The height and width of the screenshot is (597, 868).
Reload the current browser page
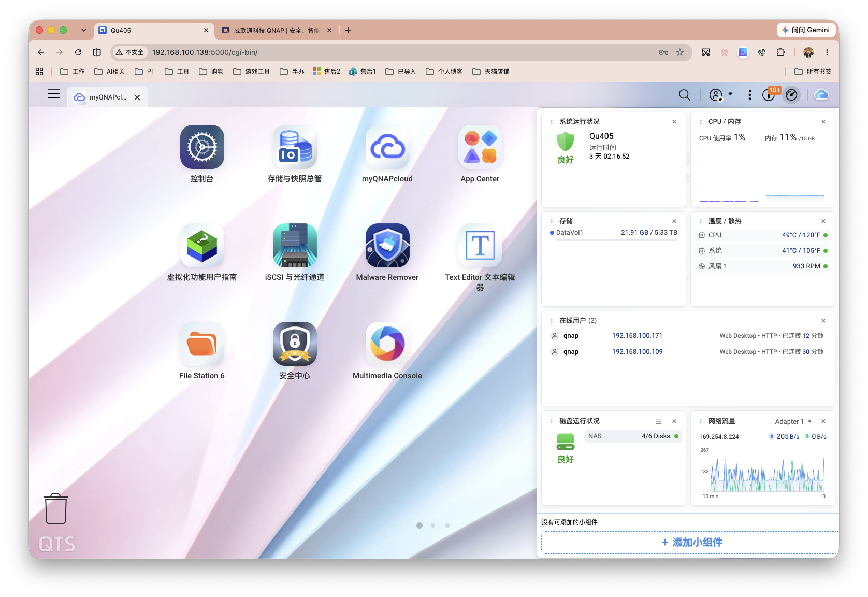(x=78, y=52)
